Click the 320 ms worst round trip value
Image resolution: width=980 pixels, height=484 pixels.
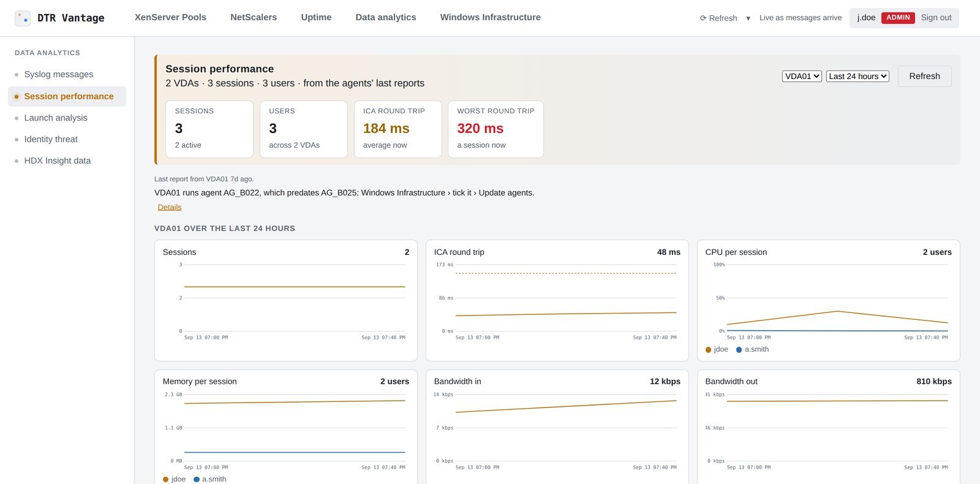[480, 129]
